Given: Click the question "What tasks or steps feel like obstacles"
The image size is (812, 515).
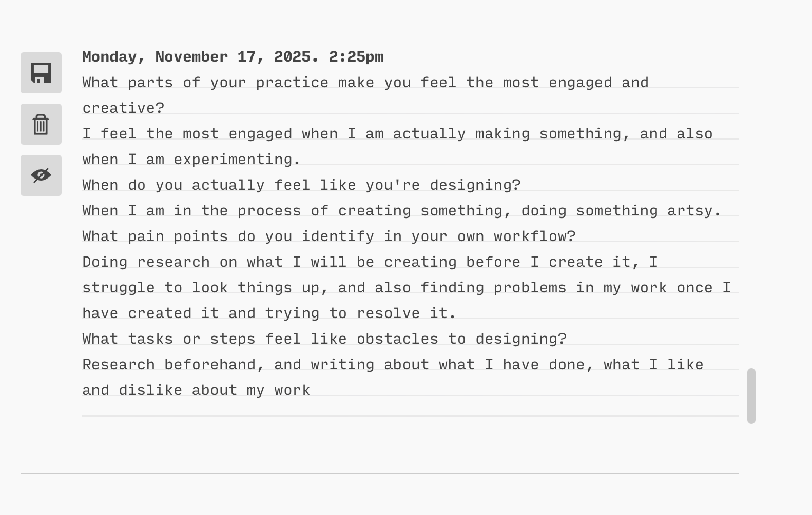Looking at the screenshot, I should pos(324,339).
